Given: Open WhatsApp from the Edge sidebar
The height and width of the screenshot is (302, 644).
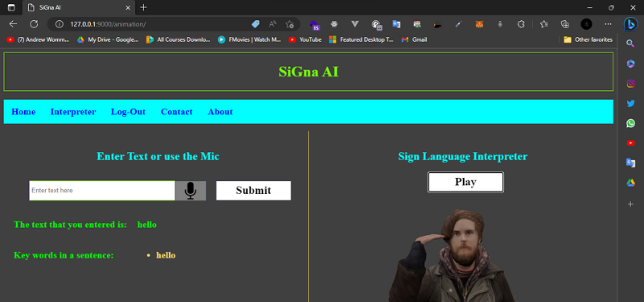Looking at the screenshot, I should point(630,123).
